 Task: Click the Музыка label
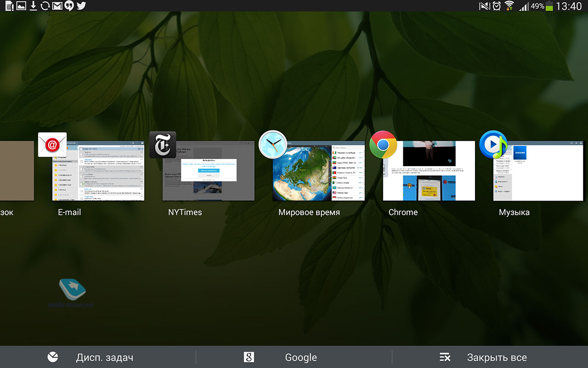514,212
